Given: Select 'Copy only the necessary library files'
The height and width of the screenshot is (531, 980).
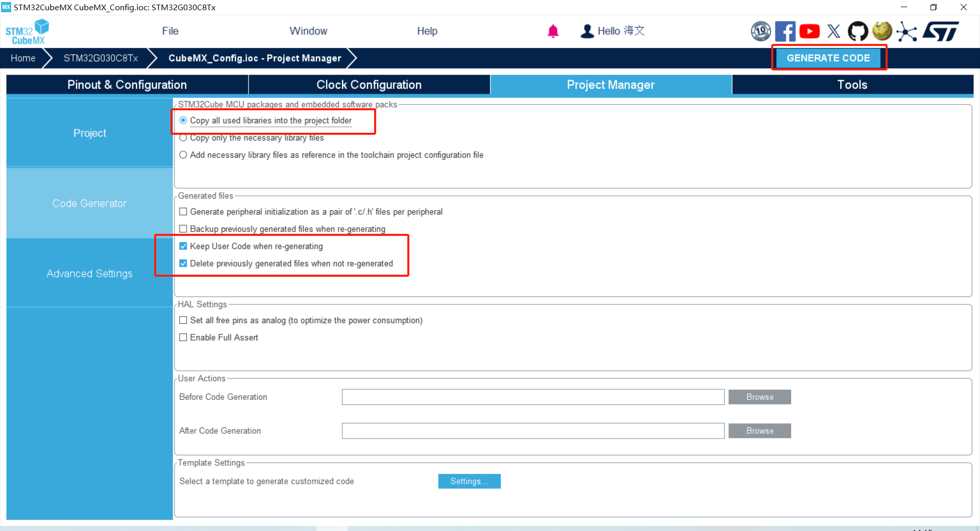Looking at the screenshot, I should pos(183,138).
